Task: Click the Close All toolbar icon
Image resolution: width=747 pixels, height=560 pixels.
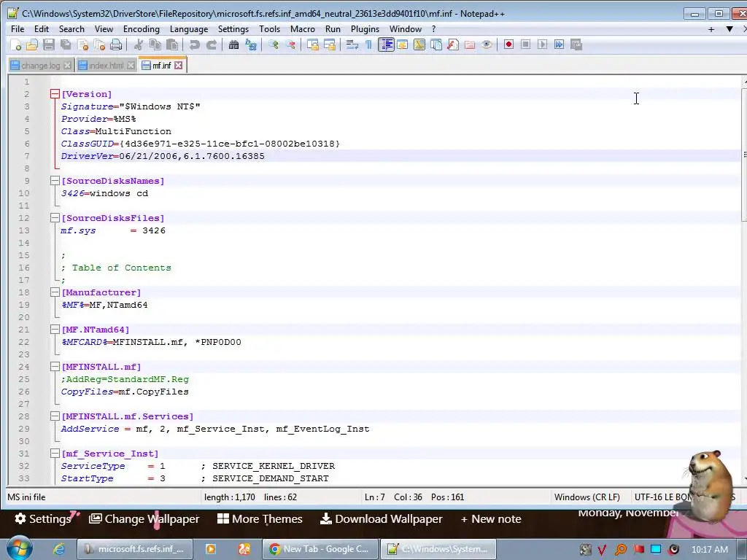Action: point(99,44)
